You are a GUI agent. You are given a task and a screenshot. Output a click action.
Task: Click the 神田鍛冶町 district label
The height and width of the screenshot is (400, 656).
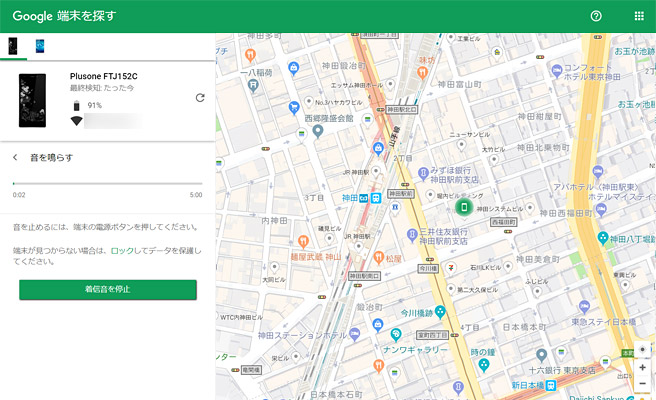pyautogui.click(x=343, y=66)
